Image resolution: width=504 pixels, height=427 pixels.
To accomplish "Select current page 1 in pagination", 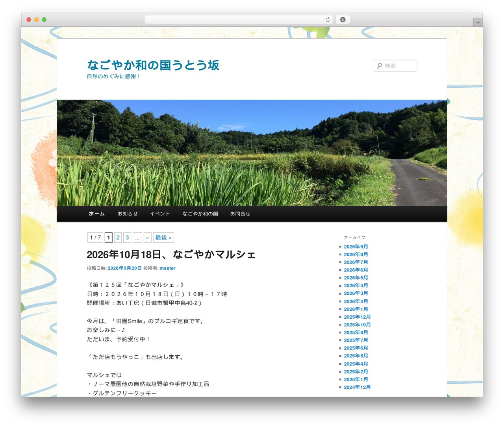I will (108, 238).
